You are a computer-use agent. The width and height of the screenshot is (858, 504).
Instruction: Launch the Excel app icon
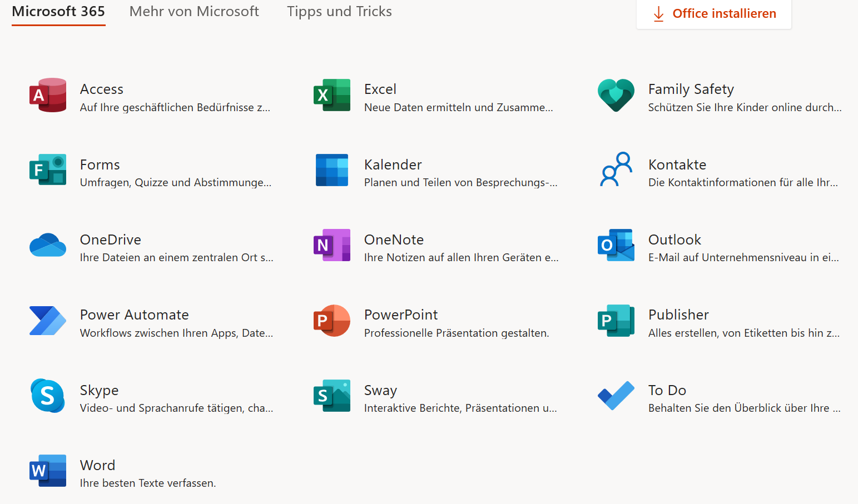click(332, 95)
